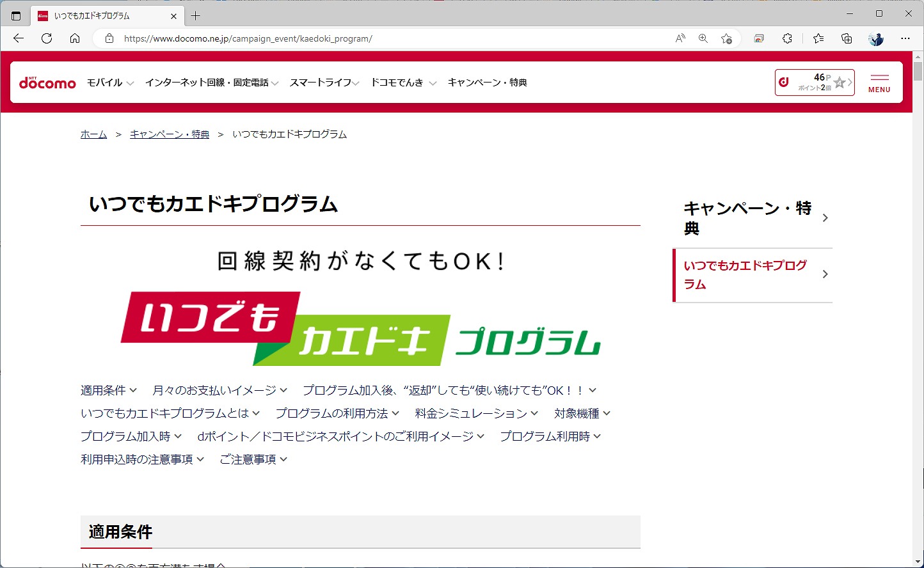The width and height of the screenshot is (924, 568).
Task: Open the browser home page icon
Action: [x=75, y=38]
